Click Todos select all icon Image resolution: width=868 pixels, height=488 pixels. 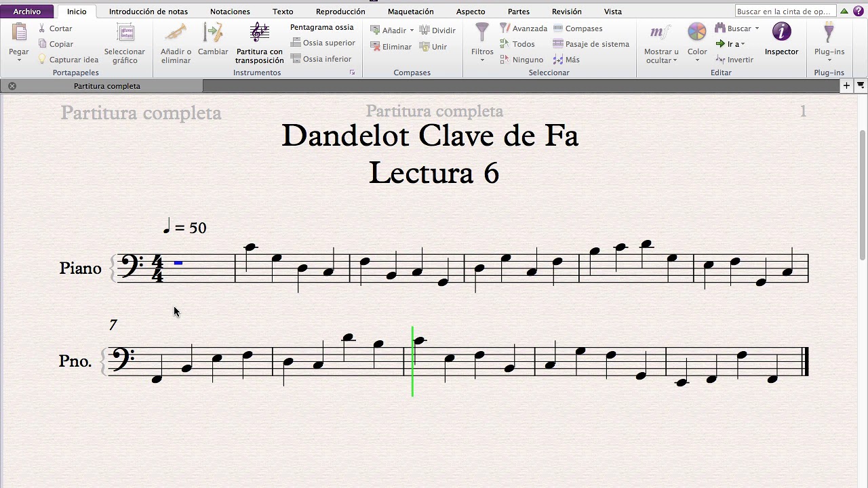click(x=505, y=44)
